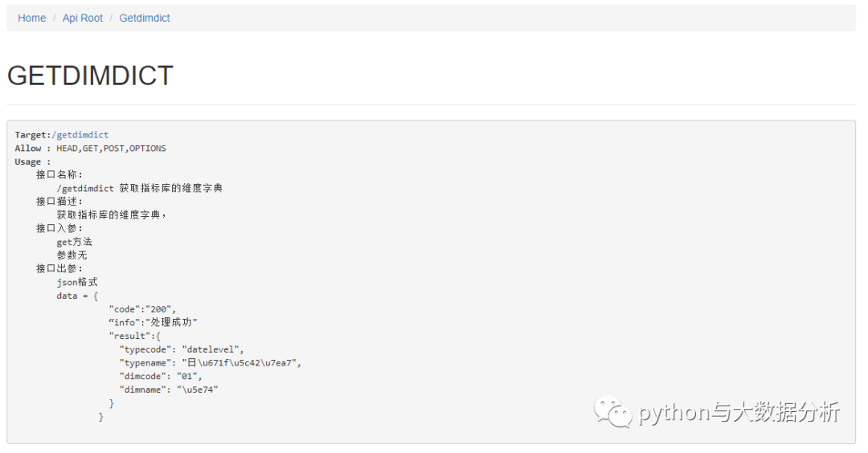
Task: Click the 接口入参 section line
Action: point(59,228)
